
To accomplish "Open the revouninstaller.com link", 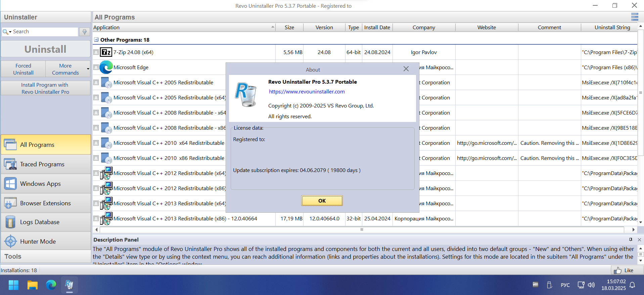I will [307, 91].
